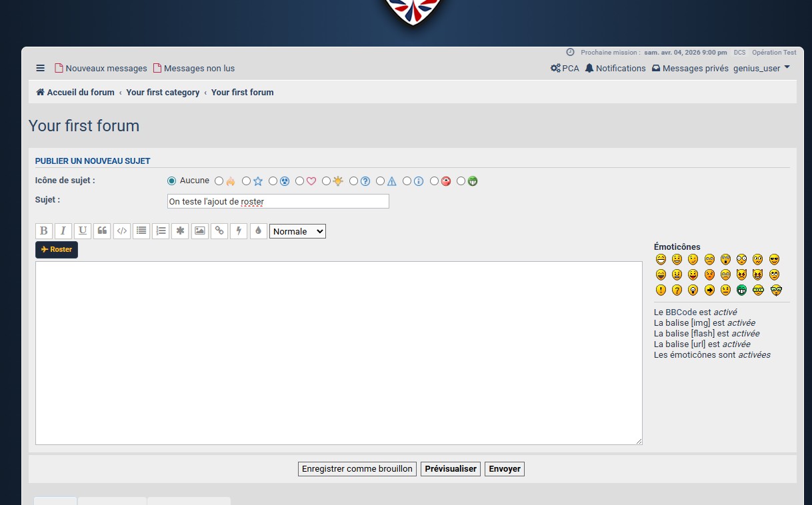
Task: Open Messages privés from the top bar
Action: point(690,68)
